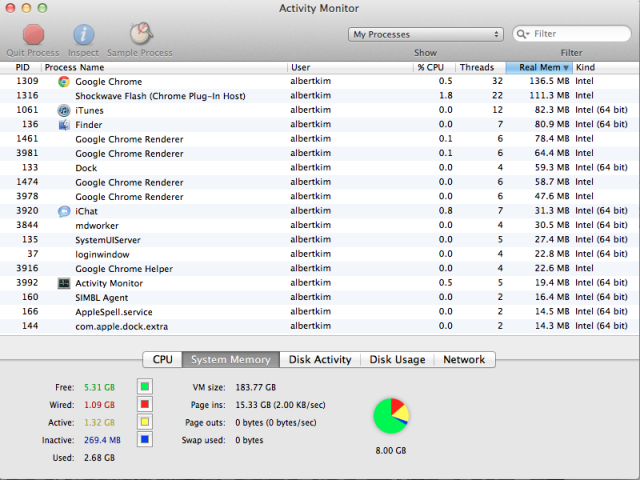This screenshot has height=480, width=640.
Task: Sort by Threads column header
Action: pos(481,67)
